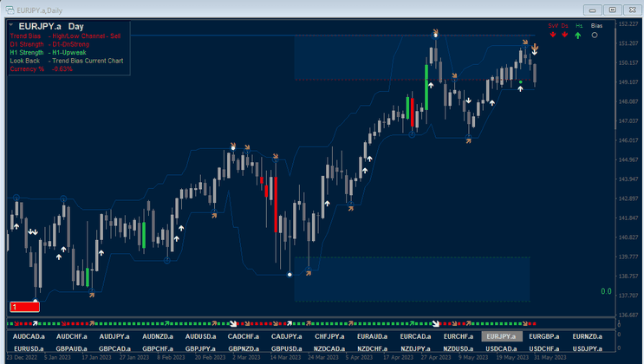The width and height of the screenshot is (644, 364).
Task: Switch chart to EURGBP.a
Action: click(x=544, y=336)
